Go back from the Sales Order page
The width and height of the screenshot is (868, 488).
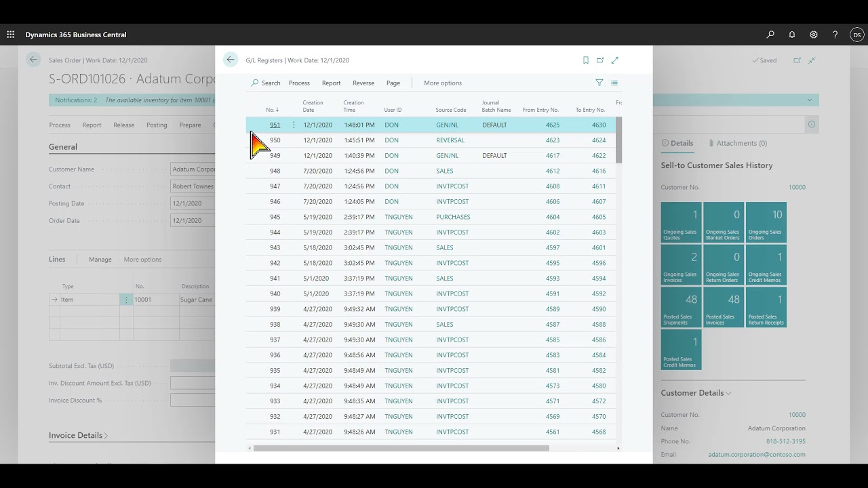pos(33,60)
